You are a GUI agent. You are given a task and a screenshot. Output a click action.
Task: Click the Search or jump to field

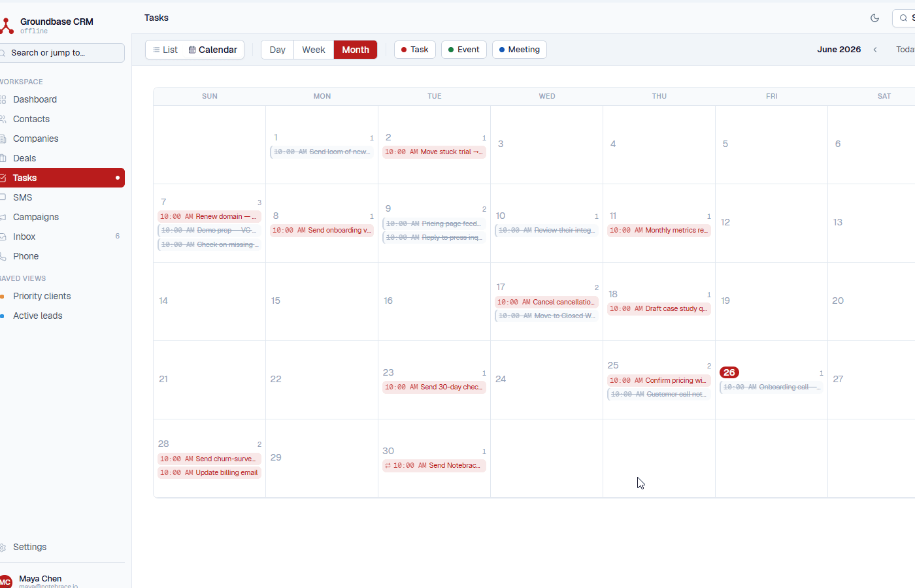click(62, 53)
